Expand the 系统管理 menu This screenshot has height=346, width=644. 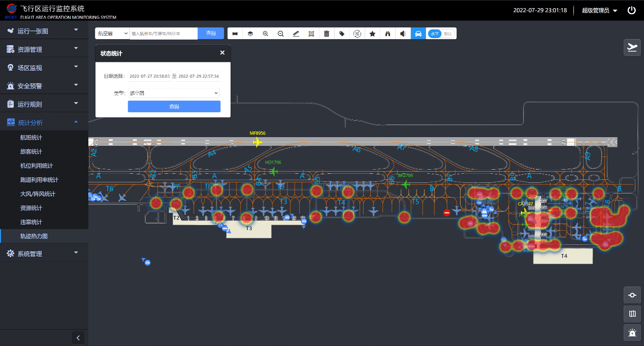[44, 254]
